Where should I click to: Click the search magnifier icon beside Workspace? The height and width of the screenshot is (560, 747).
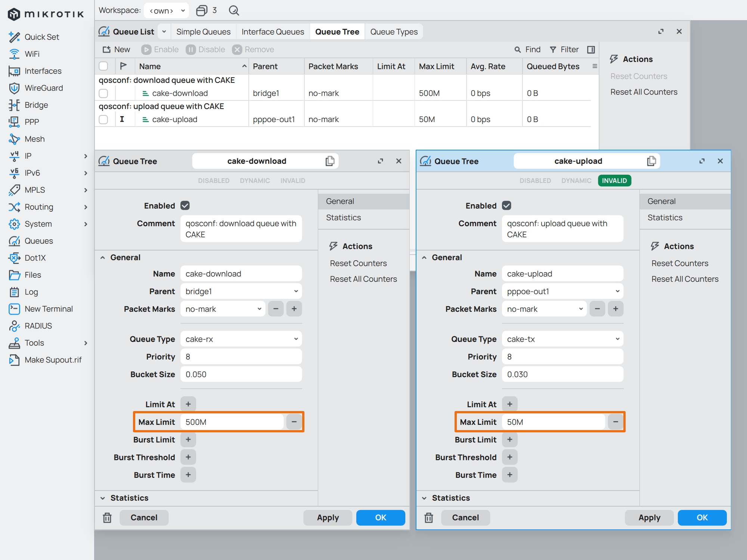234,10
